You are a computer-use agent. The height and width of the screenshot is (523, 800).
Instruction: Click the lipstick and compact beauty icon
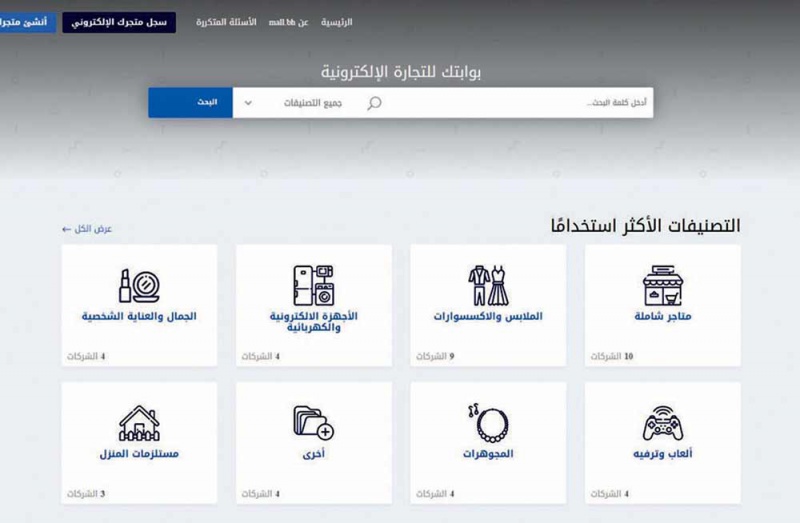pos(139,286)
